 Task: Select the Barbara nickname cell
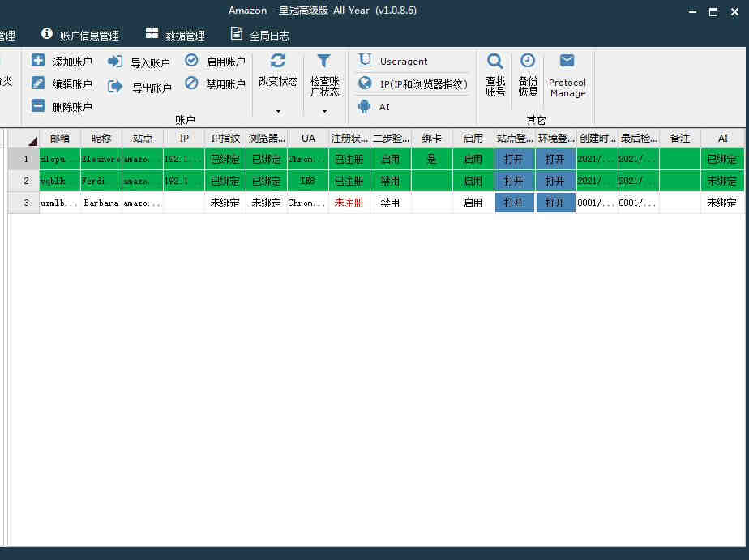tap(101, 203)
